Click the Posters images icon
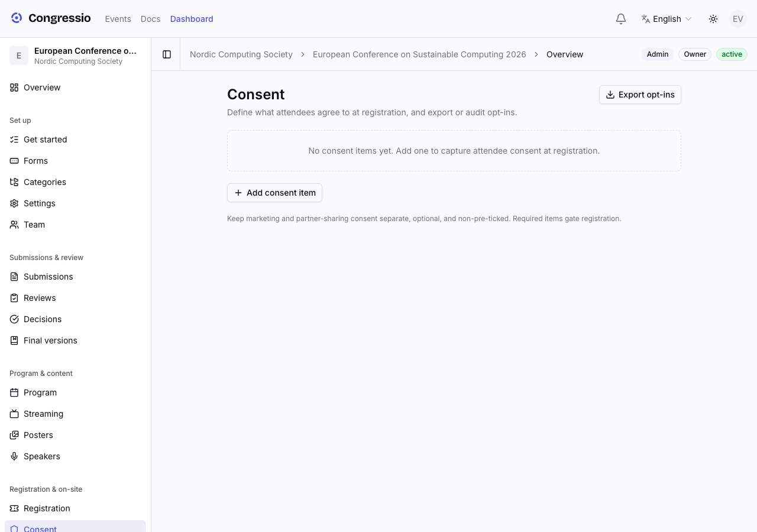The width and height of the screenshot is (757, 532). 14,435
